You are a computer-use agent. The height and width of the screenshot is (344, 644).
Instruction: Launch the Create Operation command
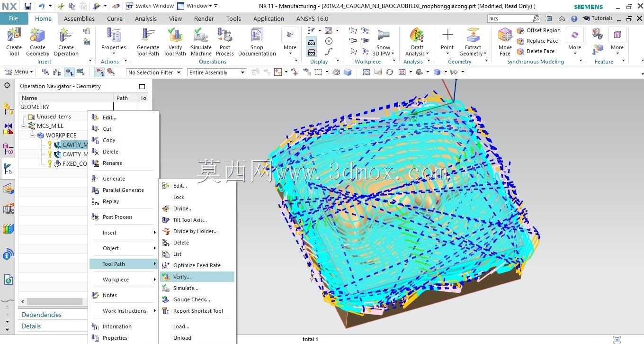click(66, 42)
